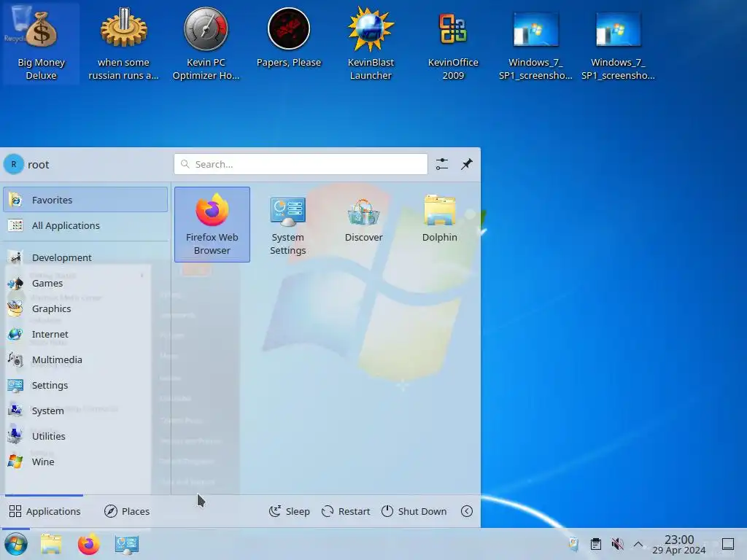747x560 pixels.
Task: Open KevinOffice 2009 desktop icon
Action: tap(453, 44)
